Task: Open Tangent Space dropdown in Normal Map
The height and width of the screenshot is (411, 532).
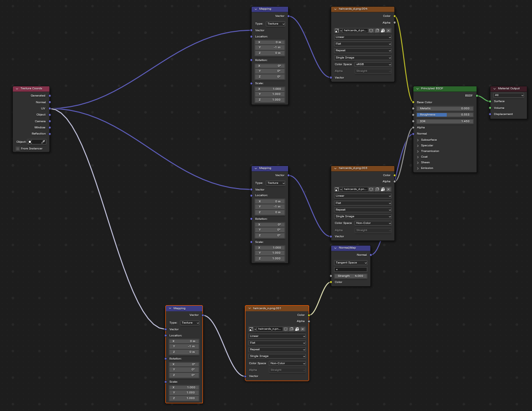Action: 351,263
